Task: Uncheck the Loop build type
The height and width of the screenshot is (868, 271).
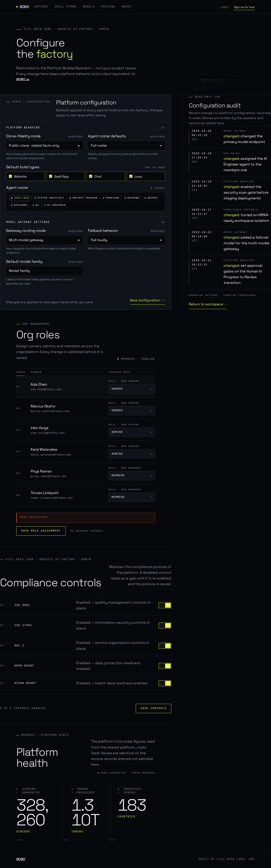Action: [146, 176]
